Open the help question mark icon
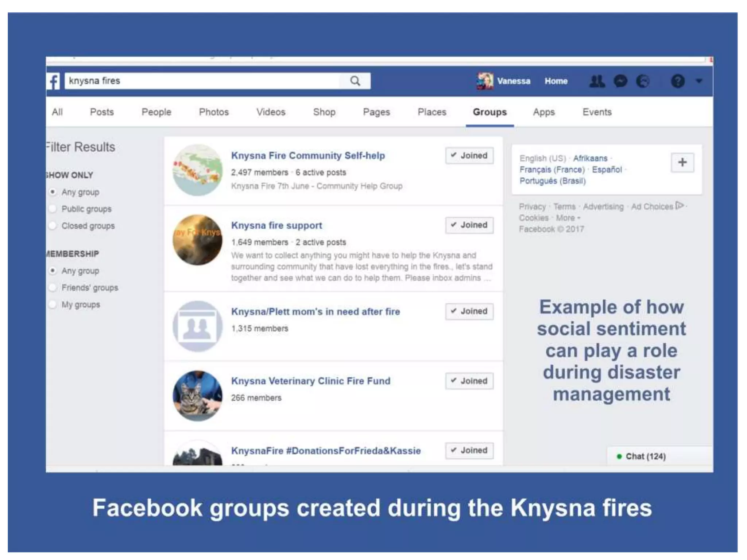The width and height of the screenshot is (747, 560). [x=678, y=81]
